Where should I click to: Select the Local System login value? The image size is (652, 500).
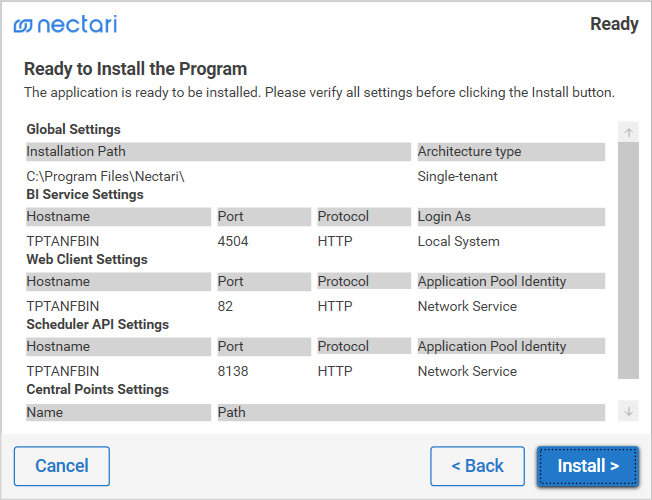(458, 241)
